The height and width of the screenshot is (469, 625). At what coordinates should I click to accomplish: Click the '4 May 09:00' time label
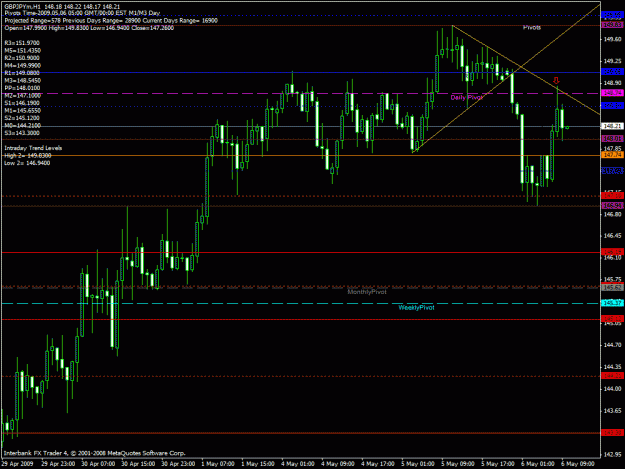pos(338,464)
